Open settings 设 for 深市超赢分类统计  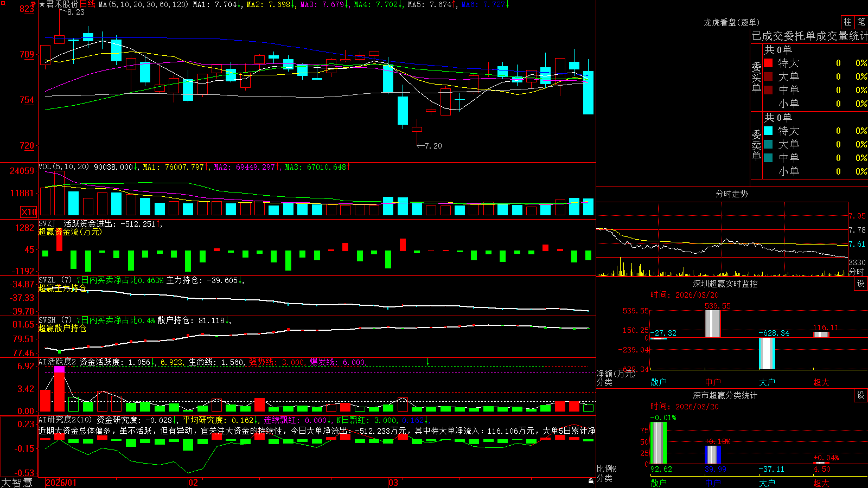(x=861, y=395)
